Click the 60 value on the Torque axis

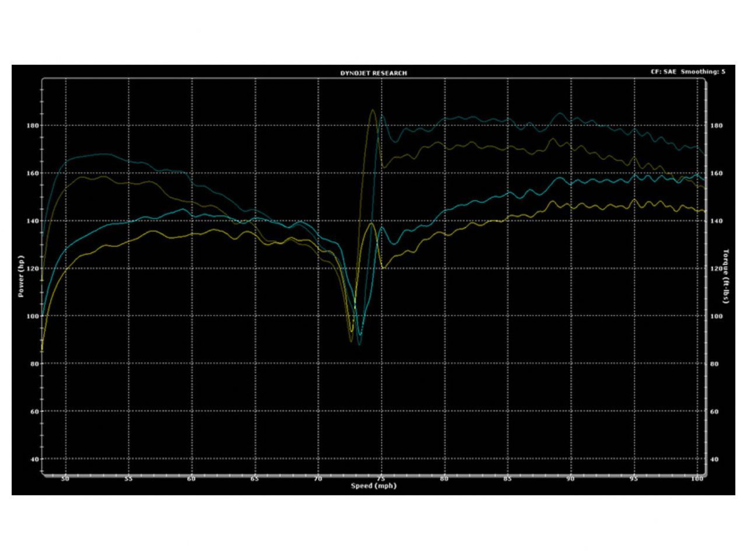point(714,412)
